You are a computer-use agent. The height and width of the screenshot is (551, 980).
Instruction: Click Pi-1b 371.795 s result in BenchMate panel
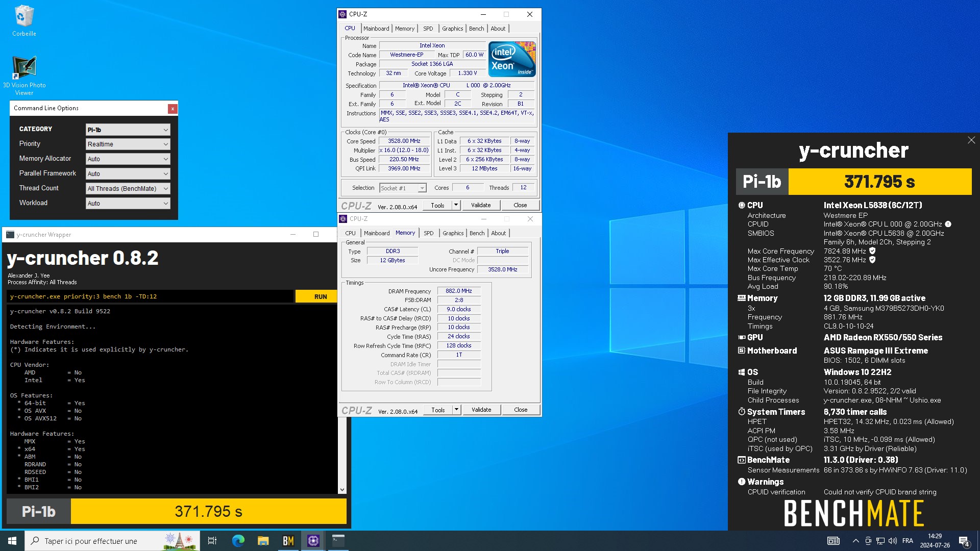coord(854,182)
